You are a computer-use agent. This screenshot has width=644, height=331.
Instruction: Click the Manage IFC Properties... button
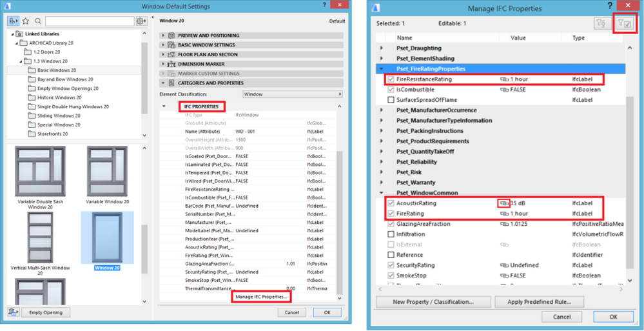point(262,296)
